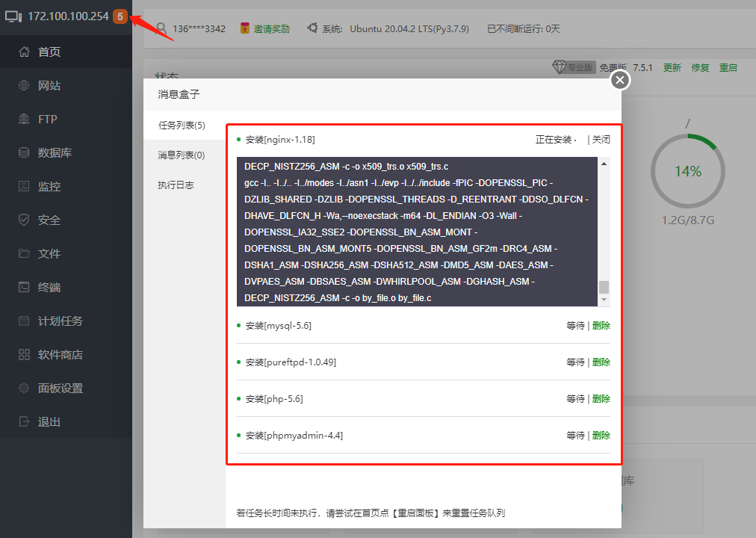756x538 pixels.
Task: Open the Website globe icon
Action: coord(24,86)
